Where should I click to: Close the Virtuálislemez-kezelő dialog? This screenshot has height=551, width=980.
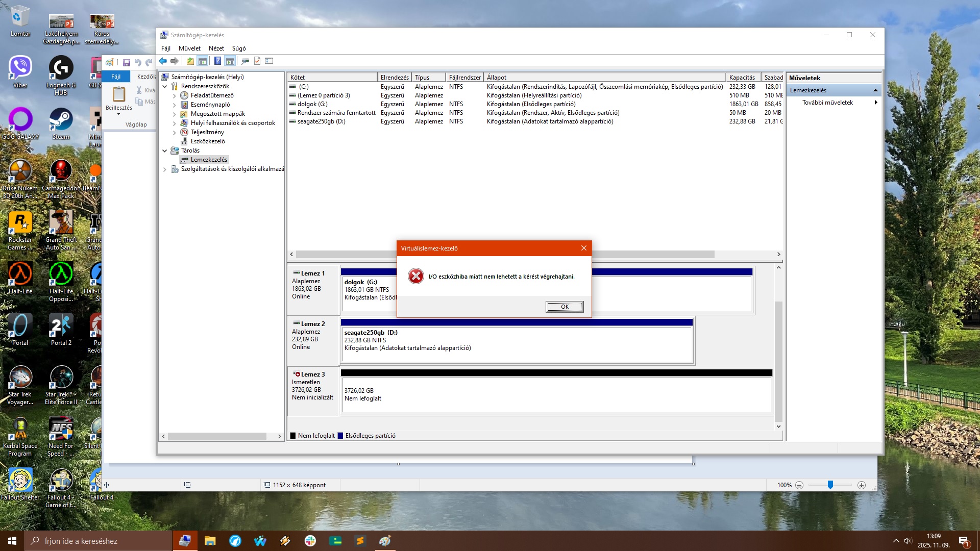click(583, 248)
